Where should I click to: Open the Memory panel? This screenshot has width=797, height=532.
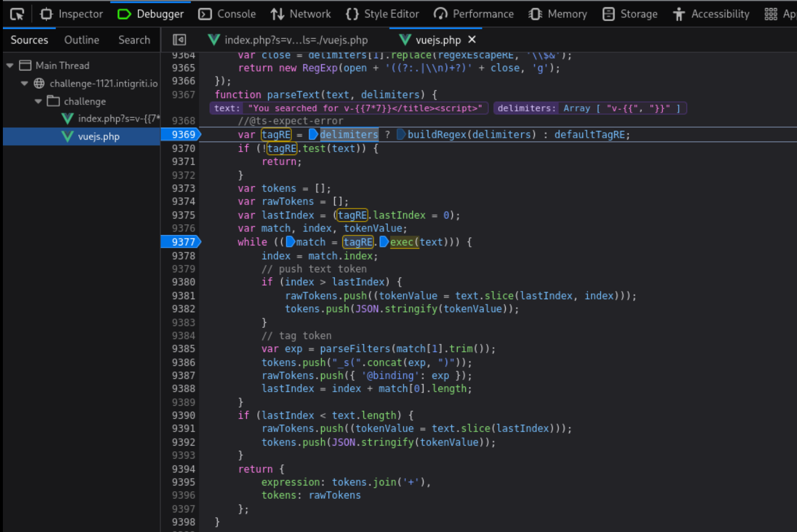(558, 14)
